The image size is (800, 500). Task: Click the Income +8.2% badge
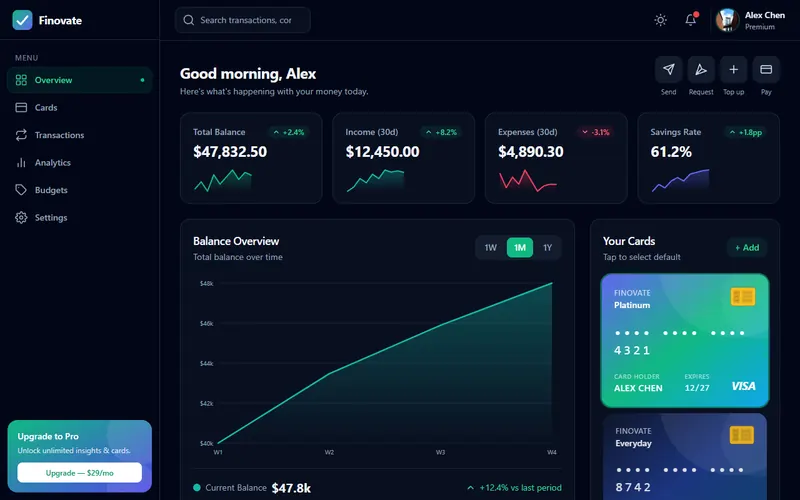click(441, 132)
